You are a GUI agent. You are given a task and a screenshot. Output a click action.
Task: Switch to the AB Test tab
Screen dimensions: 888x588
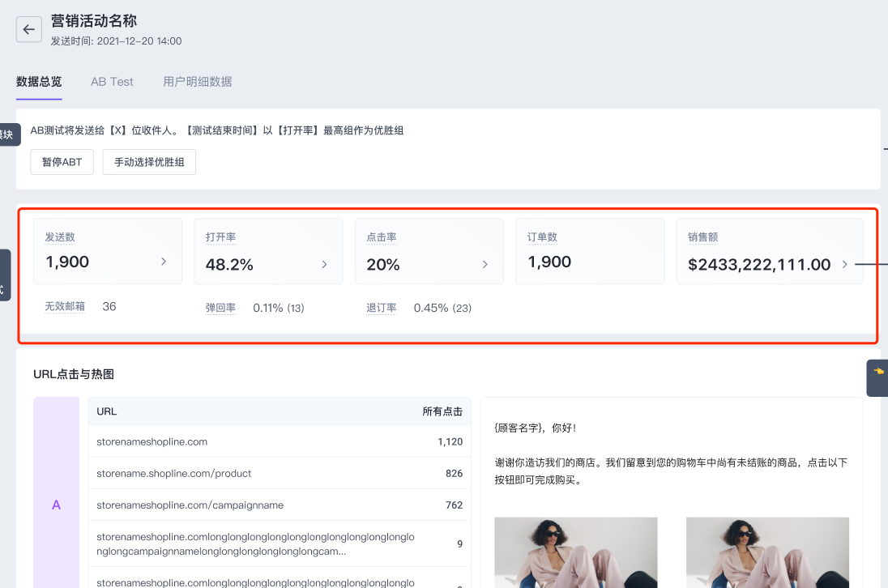tap(112, 82)
